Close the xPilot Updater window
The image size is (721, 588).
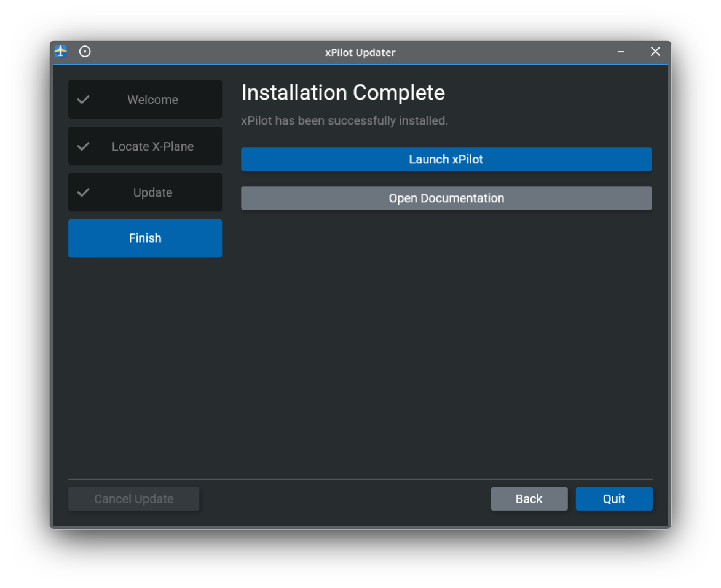[x=655, y=52]
